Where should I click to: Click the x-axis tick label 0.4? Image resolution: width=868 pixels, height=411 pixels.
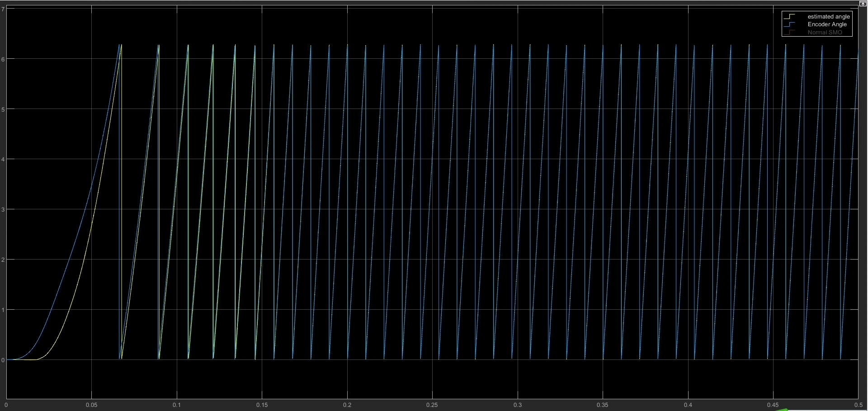(x=688, y=405)
